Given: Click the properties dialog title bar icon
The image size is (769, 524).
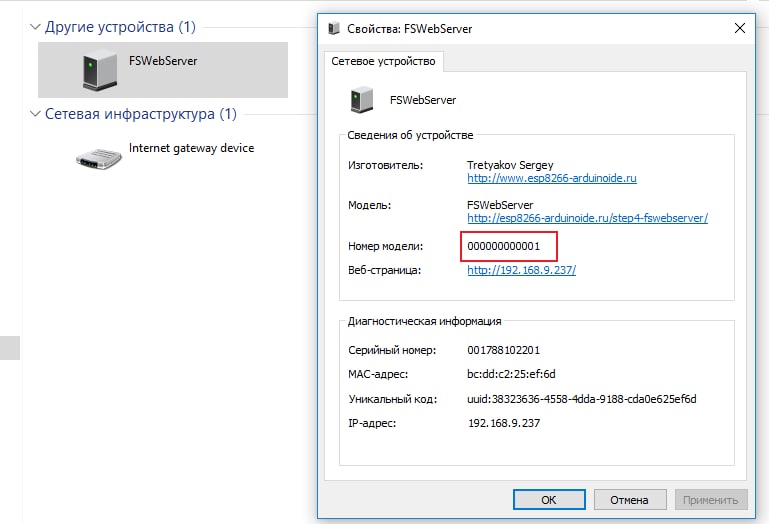Looking at the screenshot, I should click(333, 29).
